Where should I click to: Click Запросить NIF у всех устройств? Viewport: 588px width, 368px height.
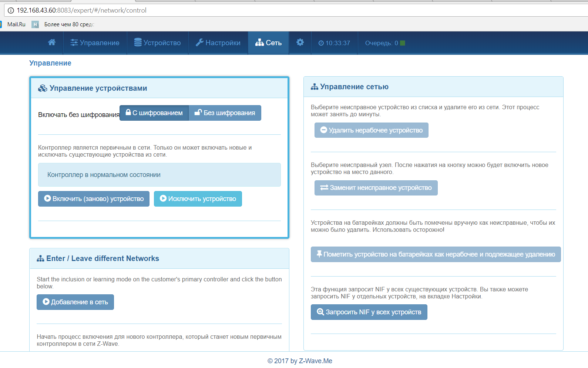[x=369, y=312]
